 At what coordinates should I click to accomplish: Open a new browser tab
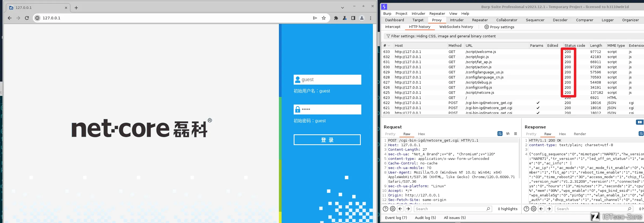coord(76,8)
